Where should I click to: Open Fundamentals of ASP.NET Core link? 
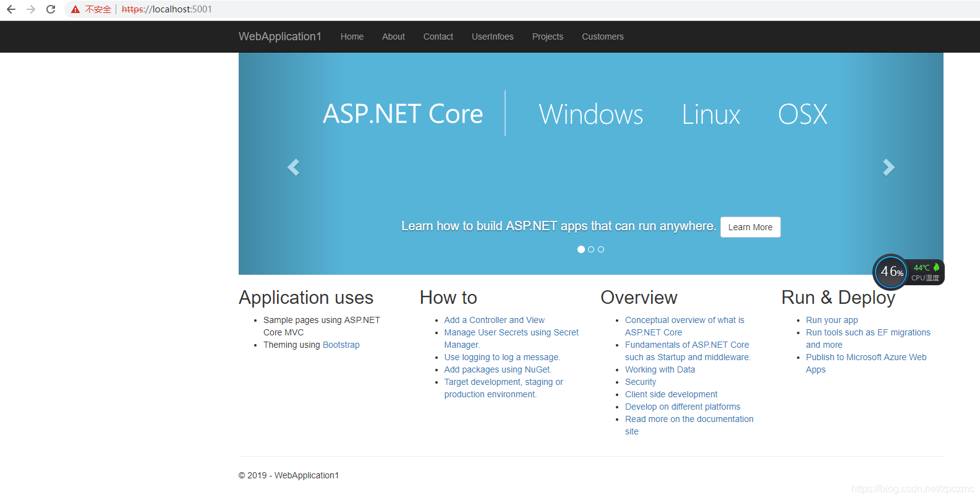(x=688, y=351)
